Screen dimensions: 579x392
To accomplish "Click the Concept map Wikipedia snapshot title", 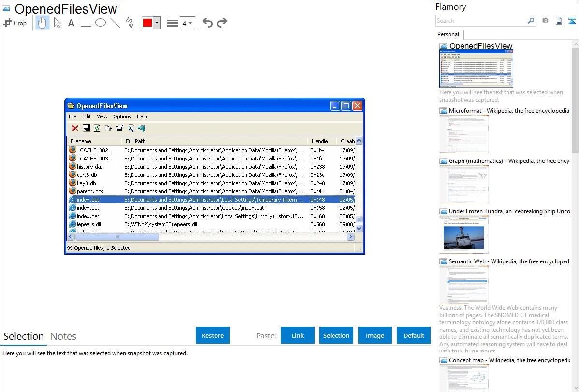I will (x=509, y=360).
